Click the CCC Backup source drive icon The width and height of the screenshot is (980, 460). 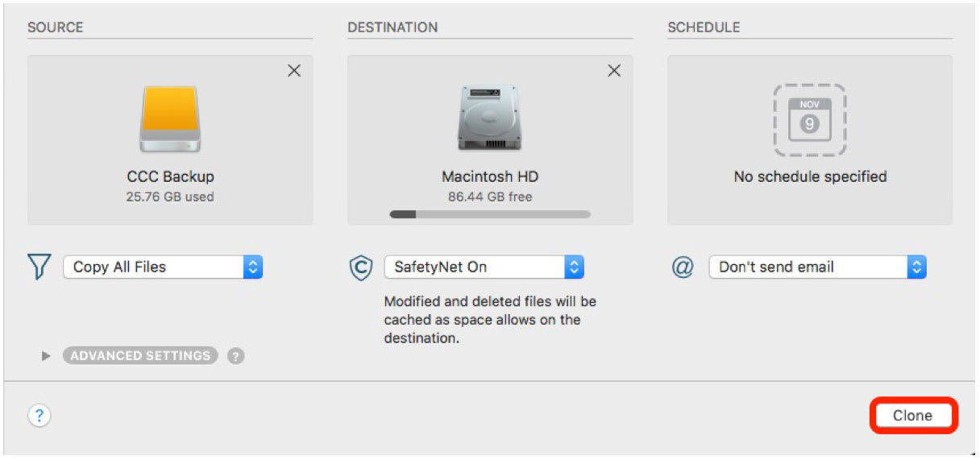[x=170, y=119]
